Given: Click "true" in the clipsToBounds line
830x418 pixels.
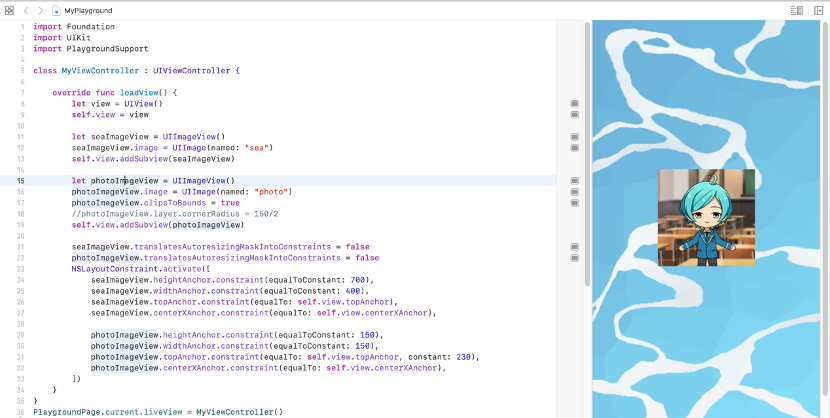Looking at the screenshot, I should pyautogui.click(x=230, y=203).
